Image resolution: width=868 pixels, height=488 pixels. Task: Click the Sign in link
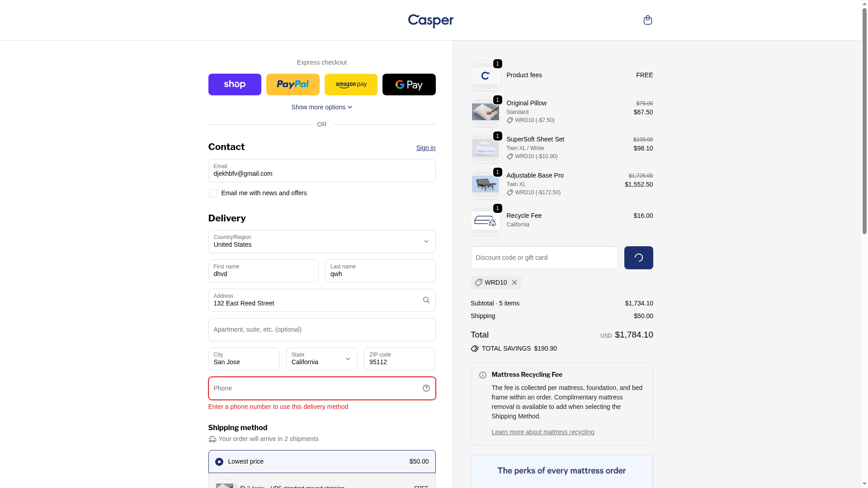pyautogui.click(x=425, y=148)
